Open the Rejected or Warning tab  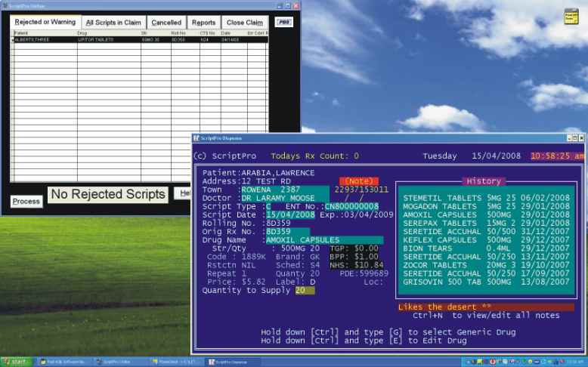[x=45, y=22]
